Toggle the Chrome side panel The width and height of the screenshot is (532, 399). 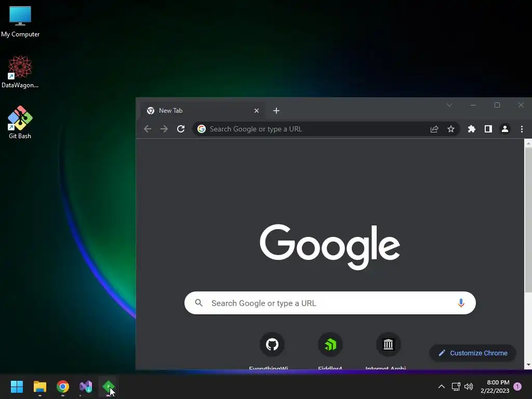[488, 129]
